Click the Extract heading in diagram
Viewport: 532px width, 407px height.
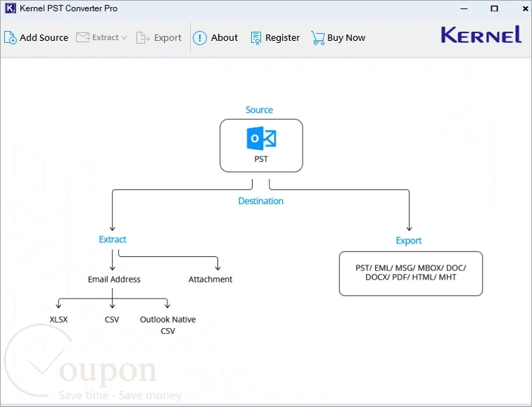point(113,239)
